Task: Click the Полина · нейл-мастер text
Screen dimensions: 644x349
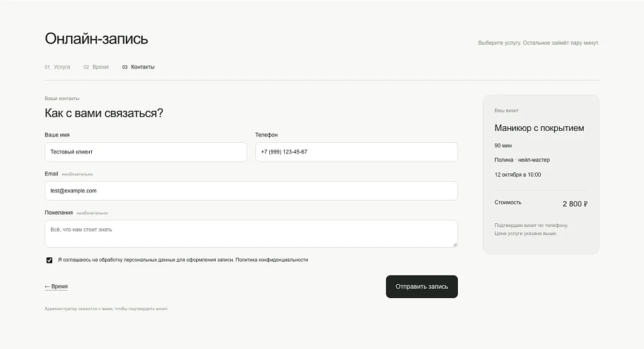Action: click(522, 160)
